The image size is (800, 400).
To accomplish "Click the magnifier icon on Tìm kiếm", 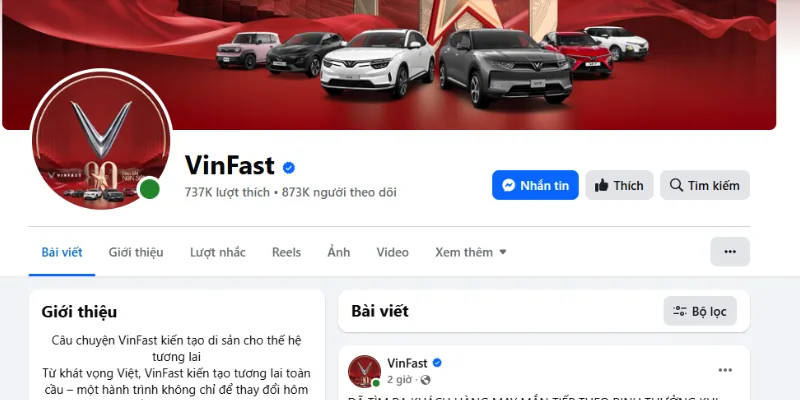I will click(x=676, y=185).
